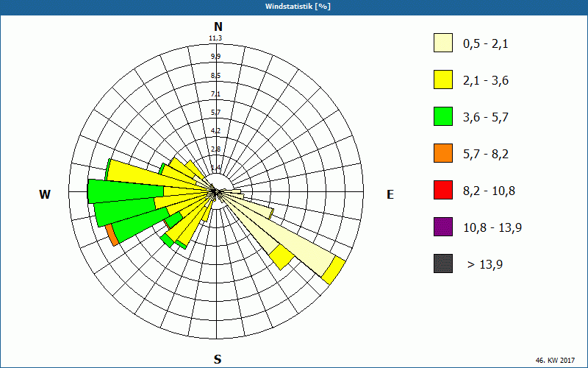Click the purple 10,8 - 13,9 legend swatch
588x368 pixels.
[x=443, y=227]
